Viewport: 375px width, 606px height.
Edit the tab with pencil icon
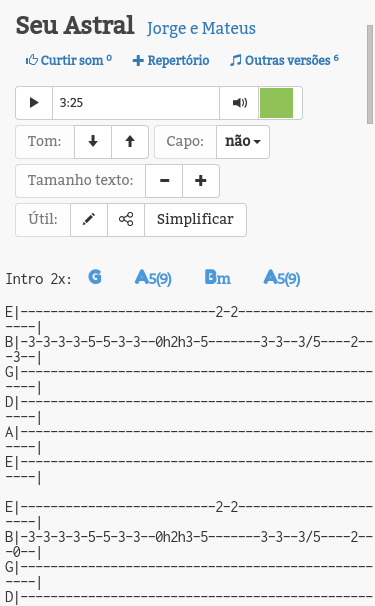tap(89, 220)
